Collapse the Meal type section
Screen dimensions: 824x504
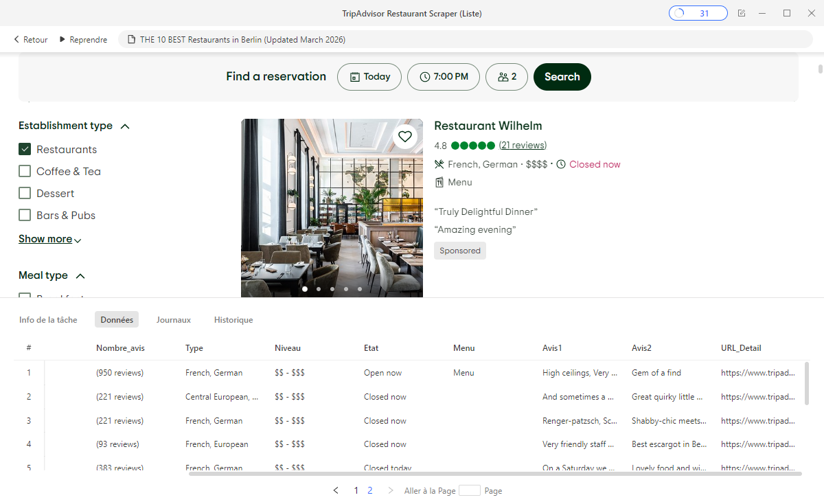pos(80,275)
